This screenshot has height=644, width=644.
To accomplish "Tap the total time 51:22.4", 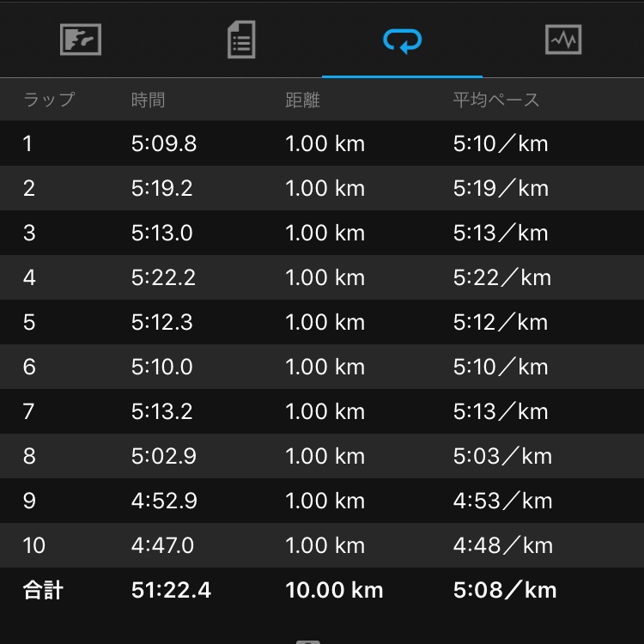I will tap(171, 590).
